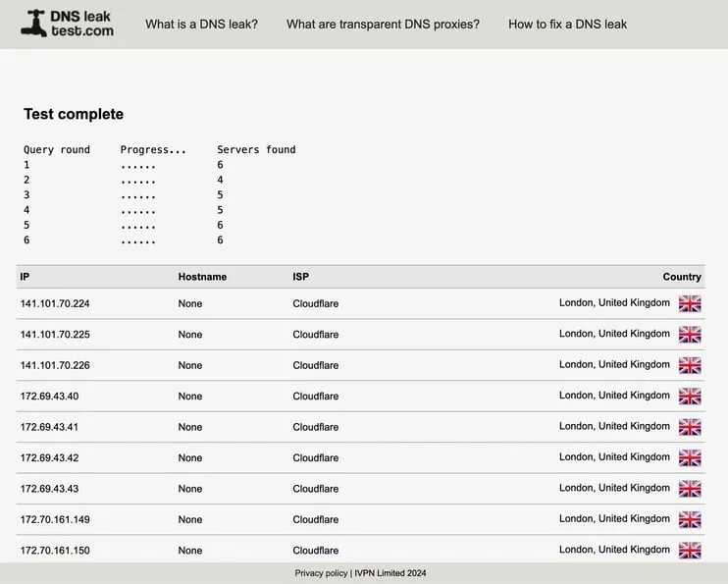The image size is (728, 584).
Task: Click UK flag in 172.69.43.41 row
Action: coord(690,427)
